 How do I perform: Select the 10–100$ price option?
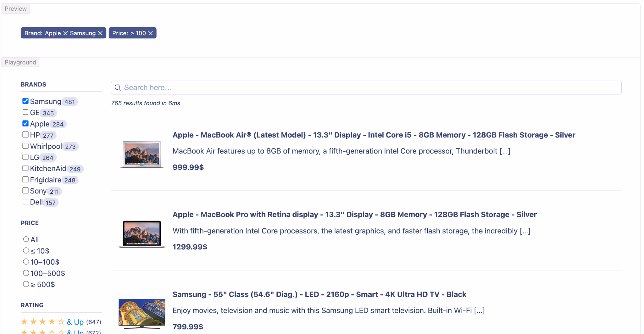coord(26,262)
